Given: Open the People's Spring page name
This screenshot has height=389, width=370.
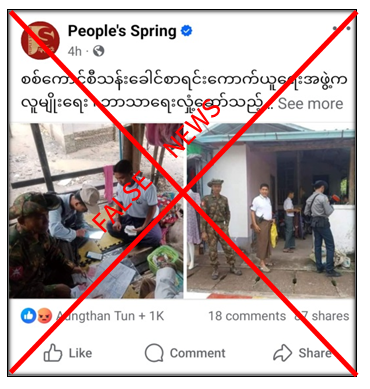Looking at the screenshot, I should (x=122, y=31).
